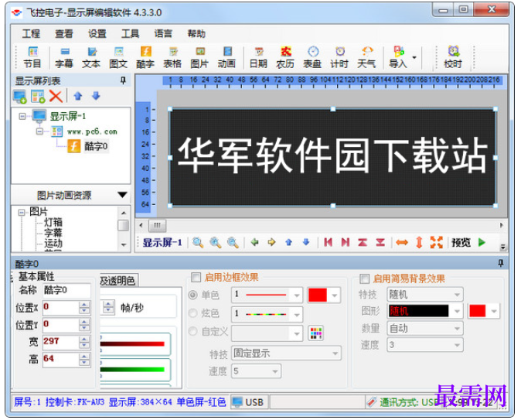
Task: Insert a 表格 table element
Action: (x=172, y=57)
